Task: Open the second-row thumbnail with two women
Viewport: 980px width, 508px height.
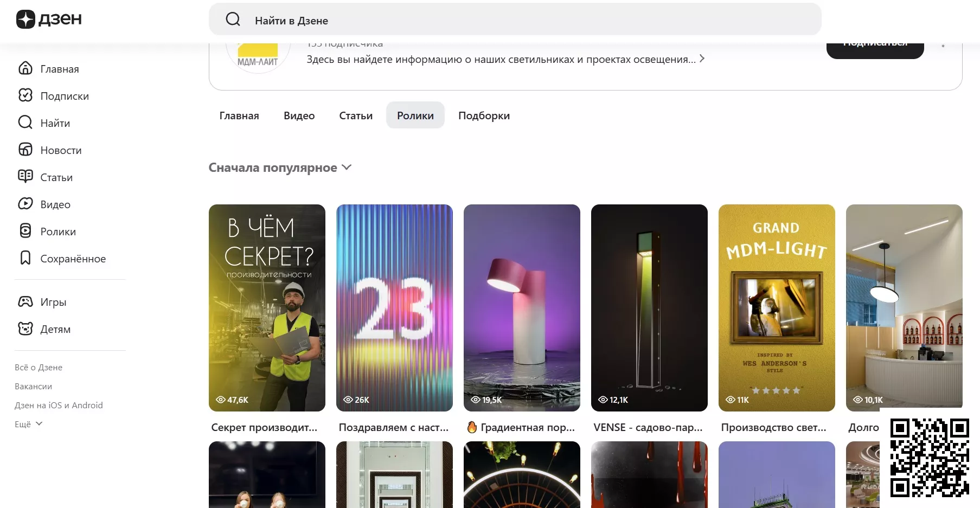Action: coord(267,474)
